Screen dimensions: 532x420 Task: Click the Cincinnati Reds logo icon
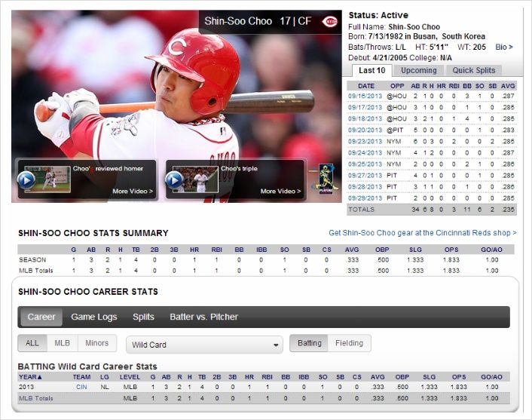329,21
